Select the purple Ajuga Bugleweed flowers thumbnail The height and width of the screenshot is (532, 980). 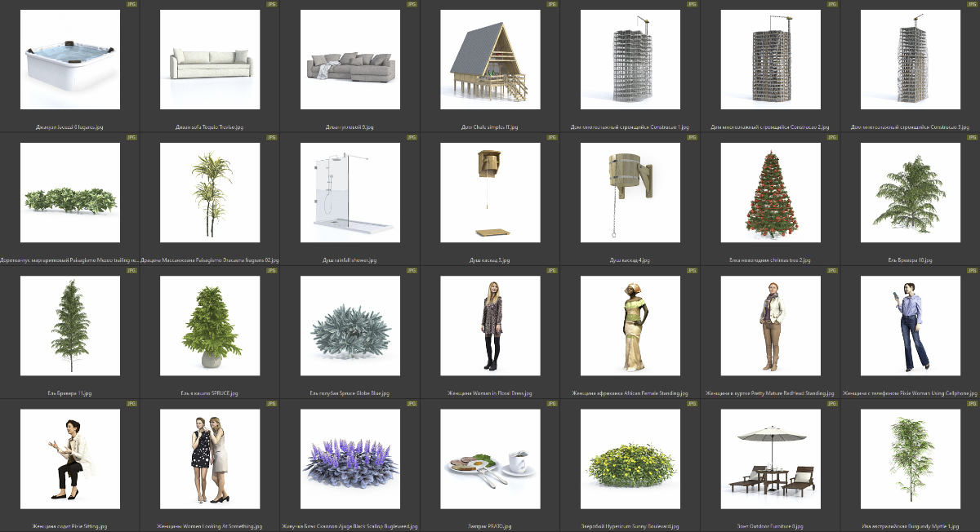tap(350, 459)
